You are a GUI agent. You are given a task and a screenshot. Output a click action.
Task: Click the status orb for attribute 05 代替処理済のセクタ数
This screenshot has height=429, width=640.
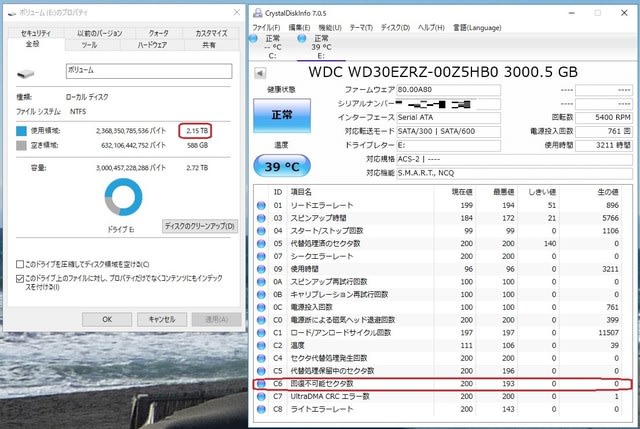tap(261, 244)
